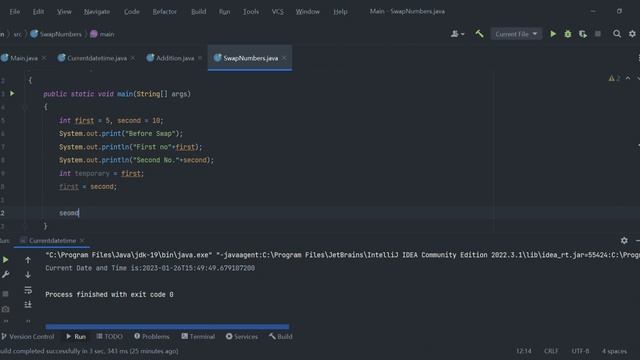Click the run gutter arrow beside main method

(x=12, y=93)
